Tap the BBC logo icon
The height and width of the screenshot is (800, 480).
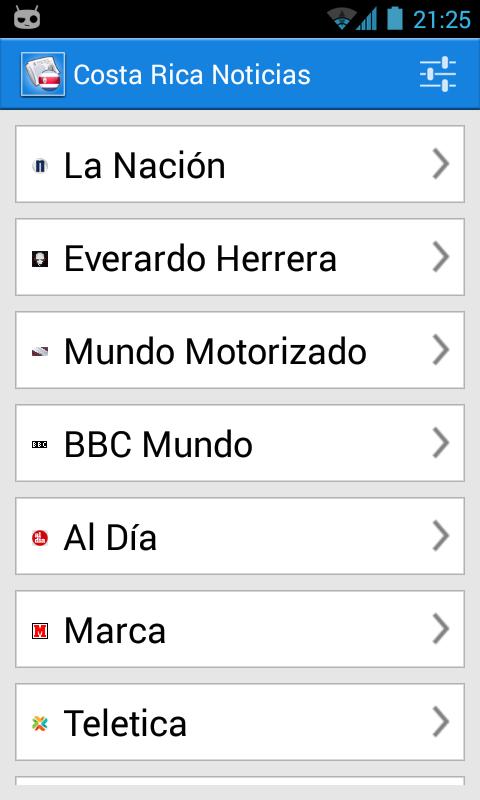tap(40, 444)
